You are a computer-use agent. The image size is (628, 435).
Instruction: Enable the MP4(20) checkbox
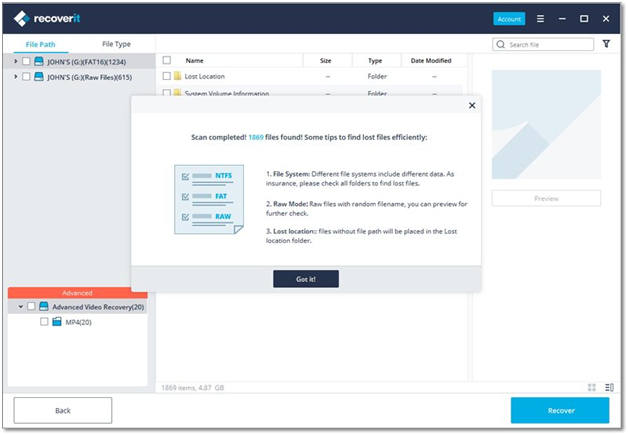point(44,322)
